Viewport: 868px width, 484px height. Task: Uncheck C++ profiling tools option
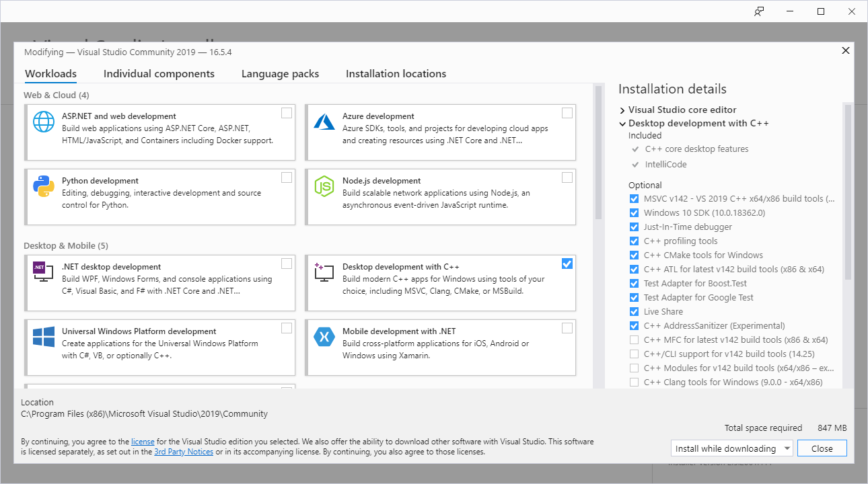(634, 241)
